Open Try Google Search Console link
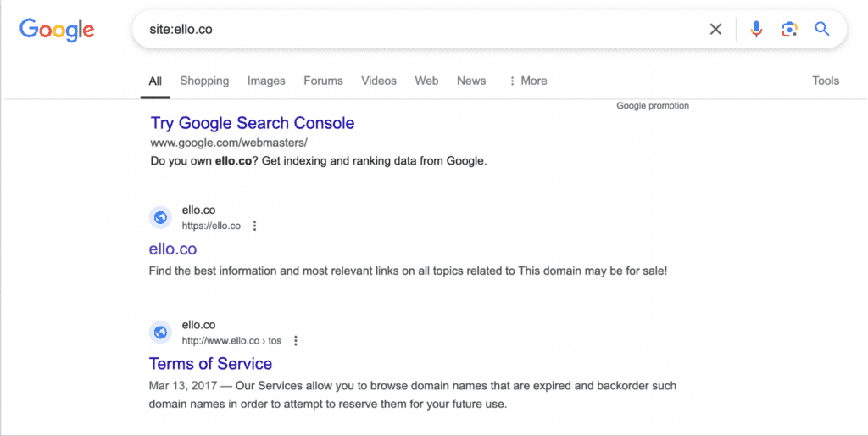This screenshot has height=436, width=868. 253,123
